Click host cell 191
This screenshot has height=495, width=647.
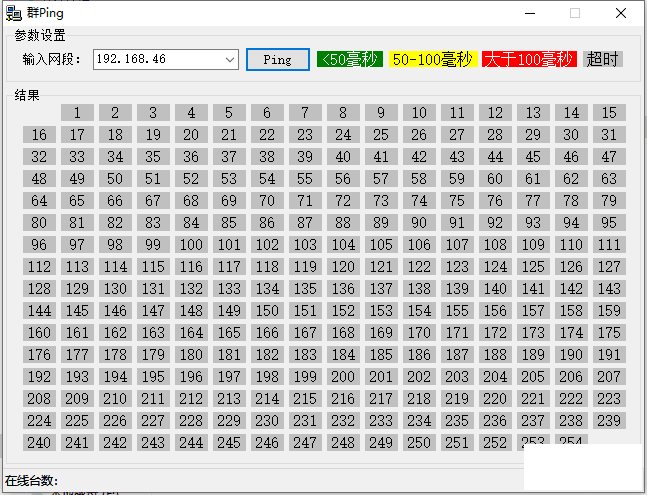tap(609, 355)
